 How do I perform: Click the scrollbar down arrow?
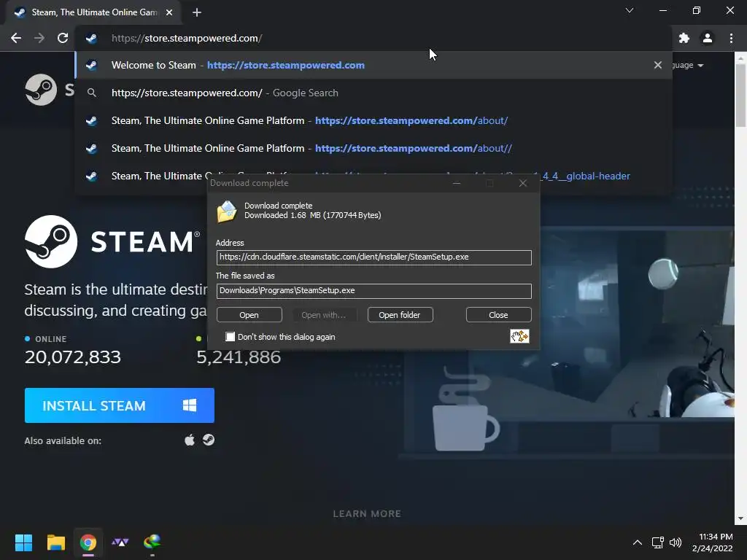point(740,518)
